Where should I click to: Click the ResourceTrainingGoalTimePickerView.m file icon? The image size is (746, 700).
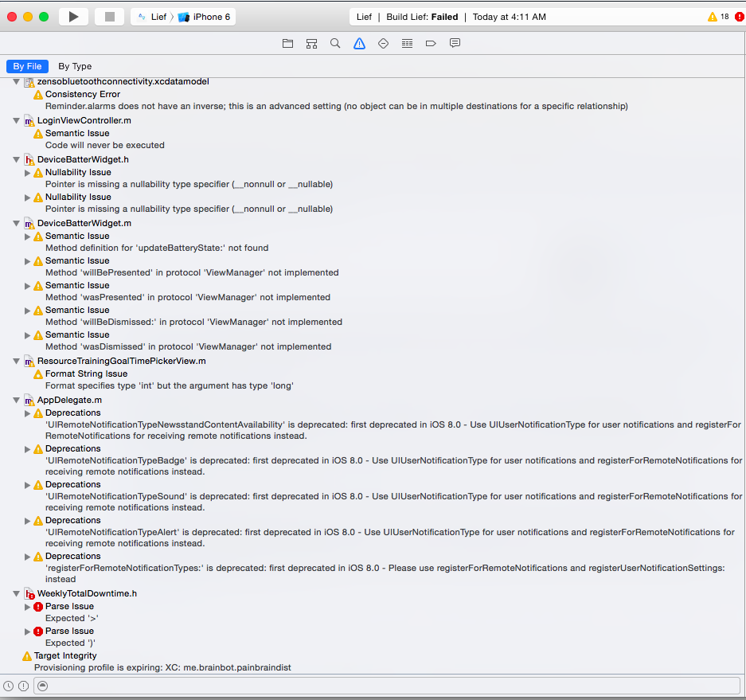29,362
